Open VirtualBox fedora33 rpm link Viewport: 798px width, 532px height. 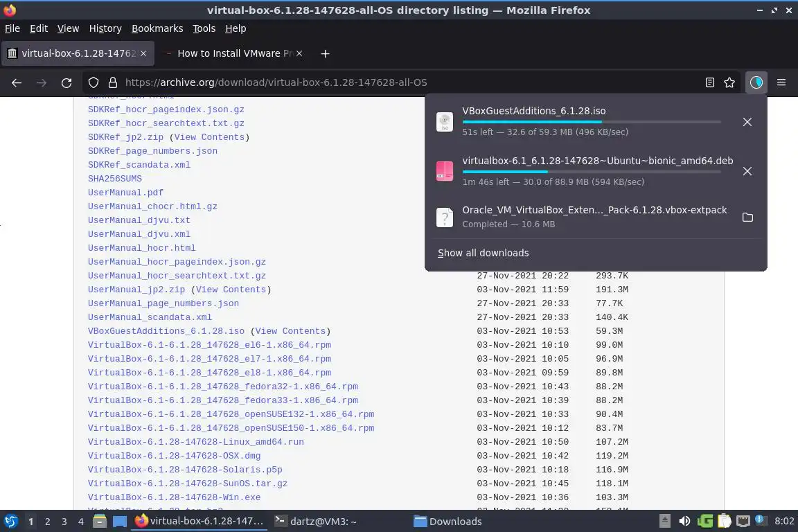click(x=223, y=400)
